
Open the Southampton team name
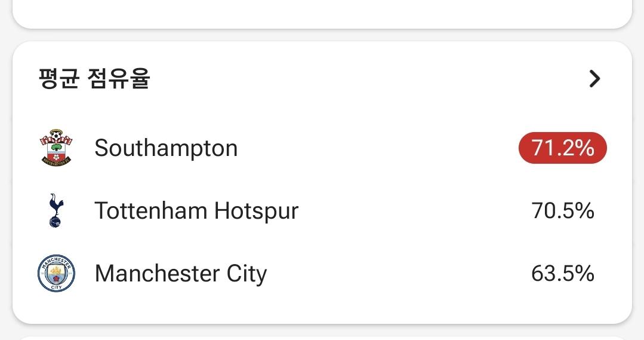click(x=166, y=148)
